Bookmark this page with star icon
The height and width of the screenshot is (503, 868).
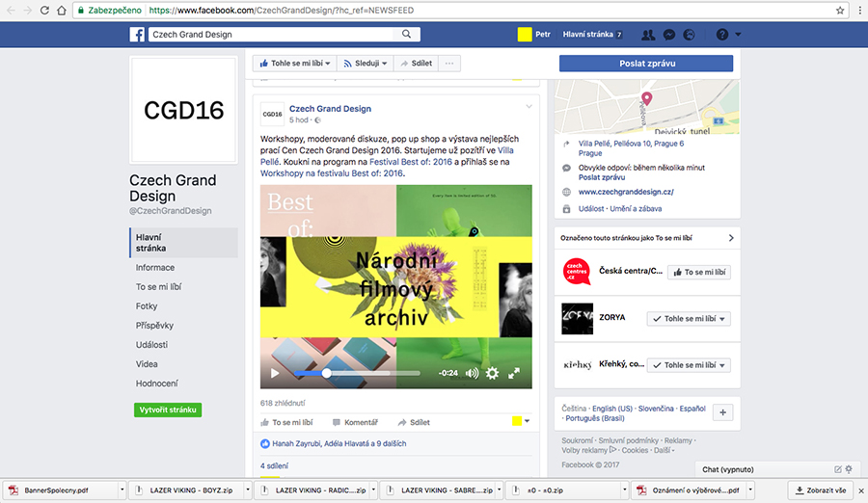coord(840,10)
